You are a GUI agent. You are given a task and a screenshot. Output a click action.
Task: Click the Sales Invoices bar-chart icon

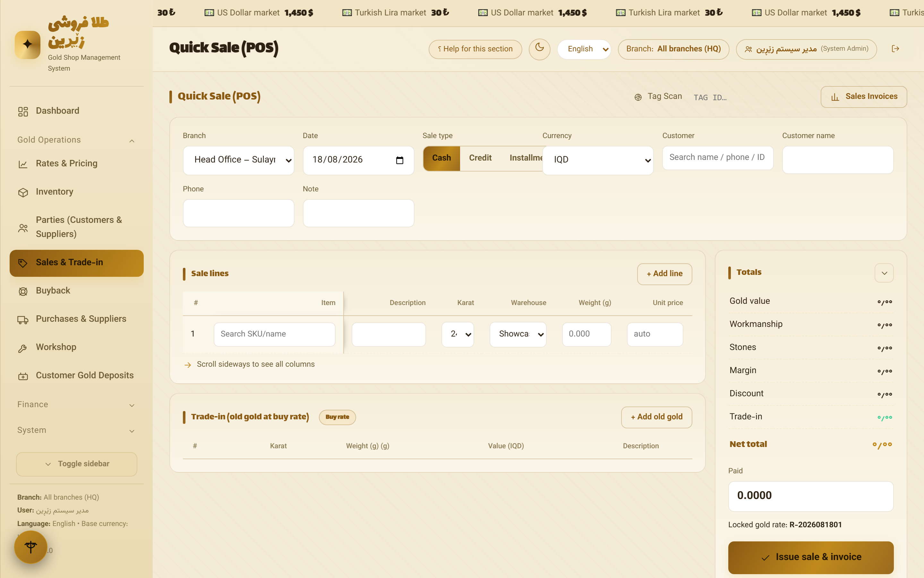(835, 97)
